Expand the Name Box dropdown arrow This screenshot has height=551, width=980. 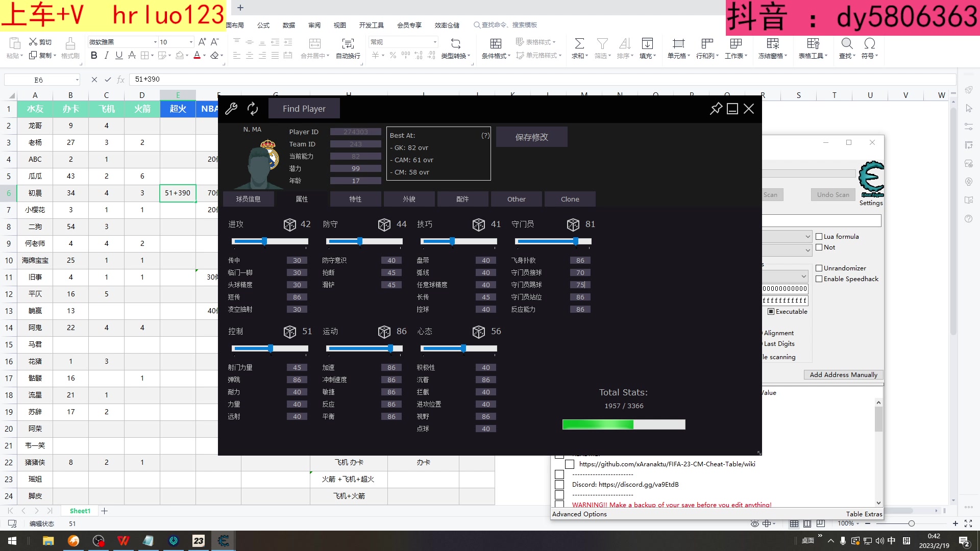point(77,80)
